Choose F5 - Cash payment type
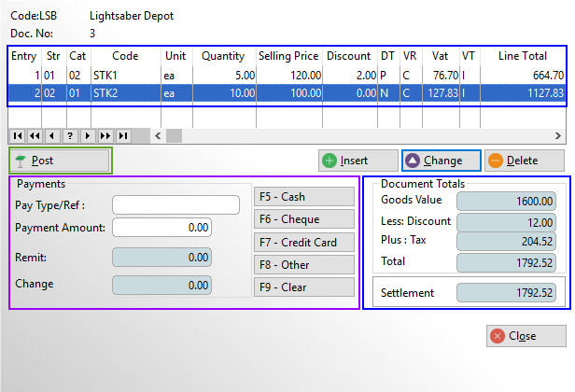Image resolution: width=575 pixels, height=392 pixels. pyautogui.click(x=304, y=197)
